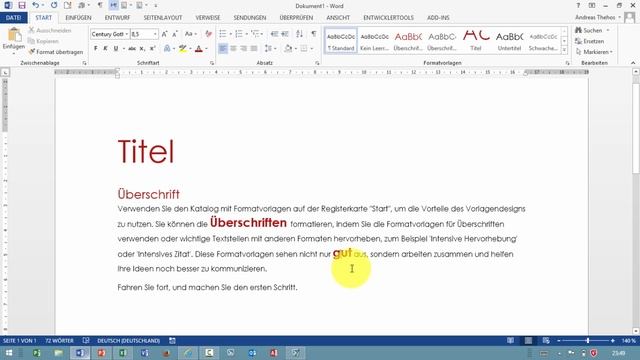Repeat the last action
Viewport: 640px width, 360px height.
pyautogui.click(x=54, y=6)
